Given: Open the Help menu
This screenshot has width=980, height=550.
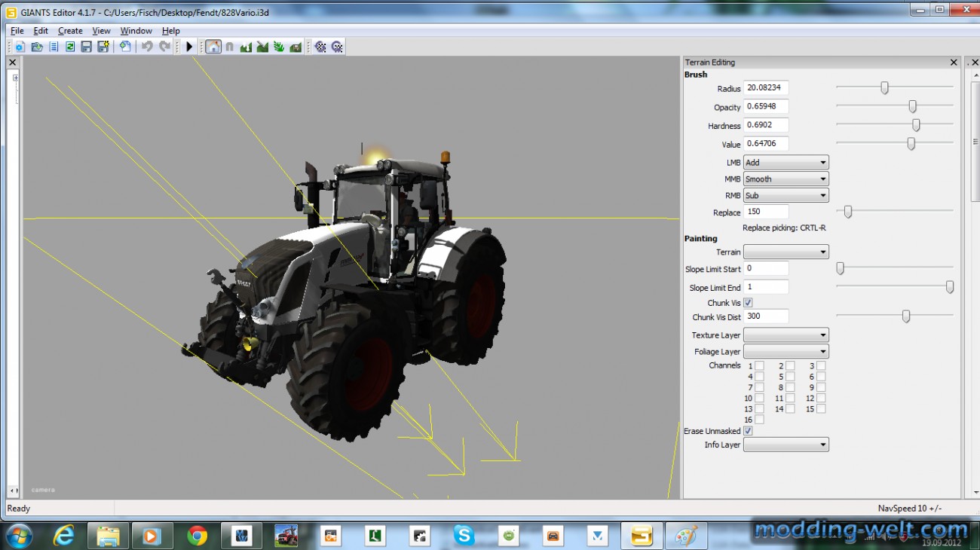Looking at the screenshot, I should pyautogui.click(x=171, y=31).
